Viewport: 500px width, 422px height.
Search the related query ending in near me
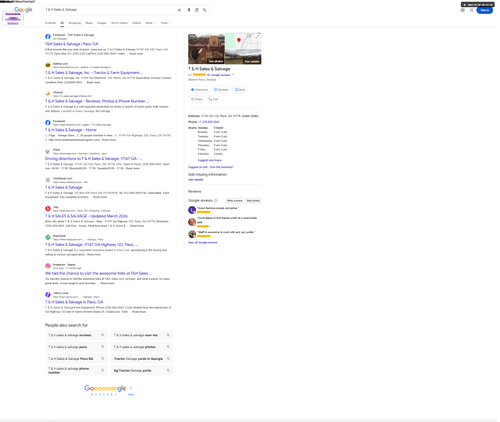[x=142, y=335]
